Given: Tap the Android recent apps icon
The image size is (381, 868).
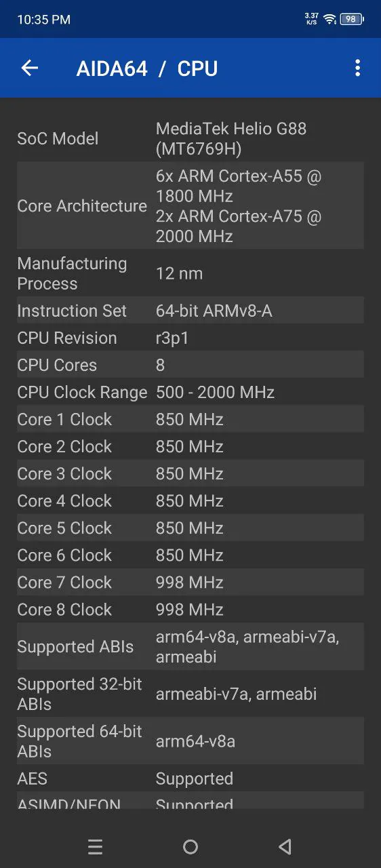Looking at the screenshot, I should click(95, 846).
